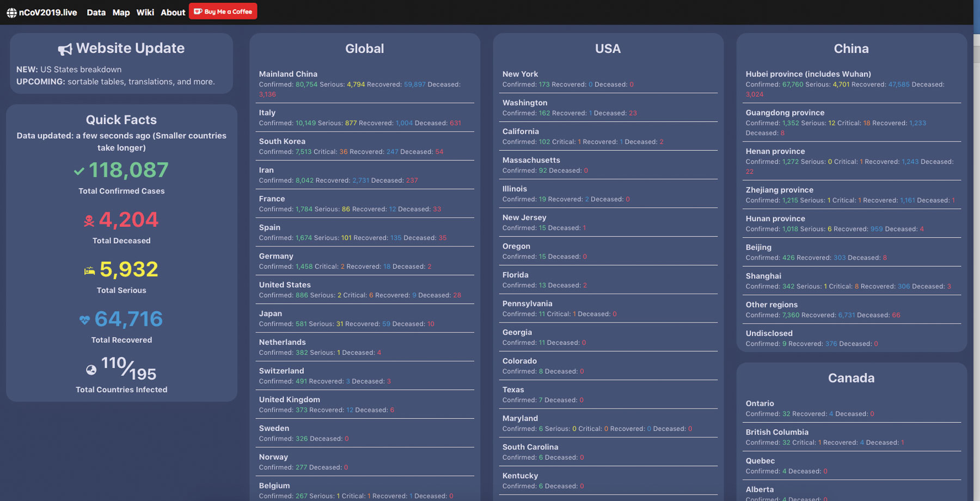Select the New York row under USA
980x501 pixels.
(x=520, y=74)
